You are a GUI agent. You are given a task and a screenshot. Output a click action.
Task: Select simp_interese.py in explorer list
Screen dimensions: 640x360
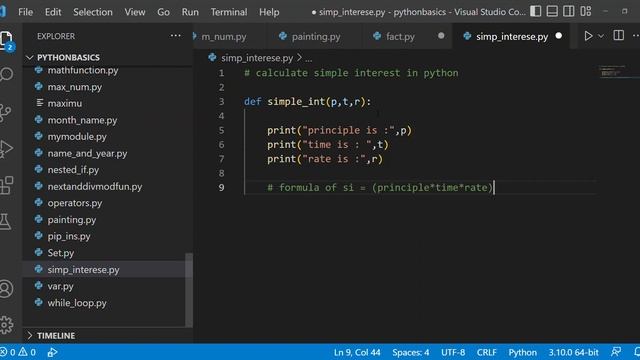tap(83, 270)
